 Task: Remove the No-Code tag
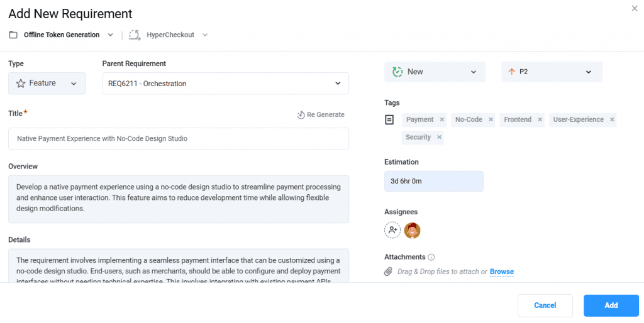pyautogui.click(x=491, y=119)
